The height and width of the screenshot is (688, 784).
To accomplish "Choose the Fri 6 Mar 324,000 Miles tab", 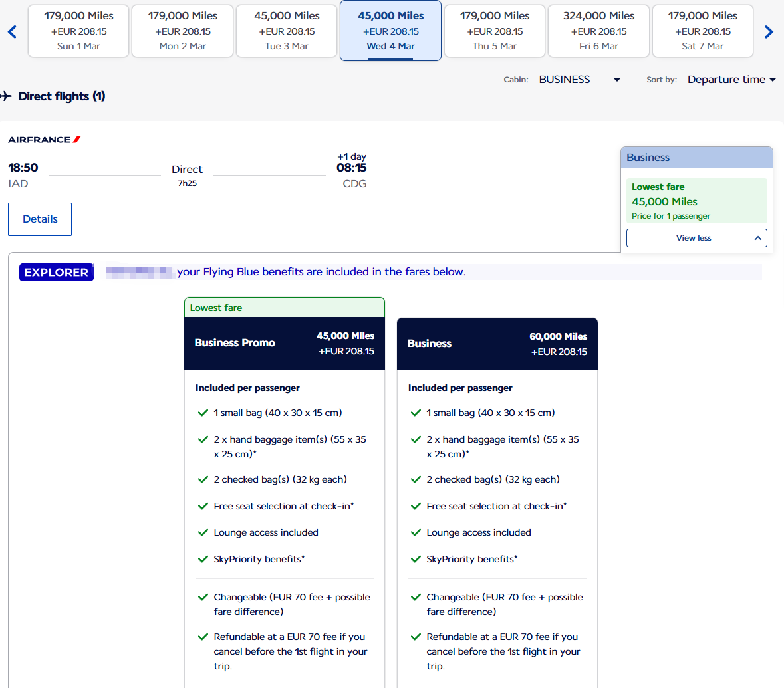I will [x=598, y=31].
